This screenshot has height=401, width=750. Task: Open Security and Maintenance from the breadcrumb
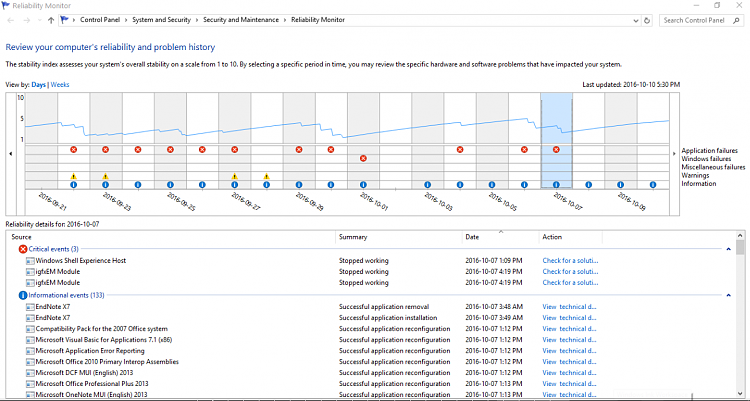[240, 19]
